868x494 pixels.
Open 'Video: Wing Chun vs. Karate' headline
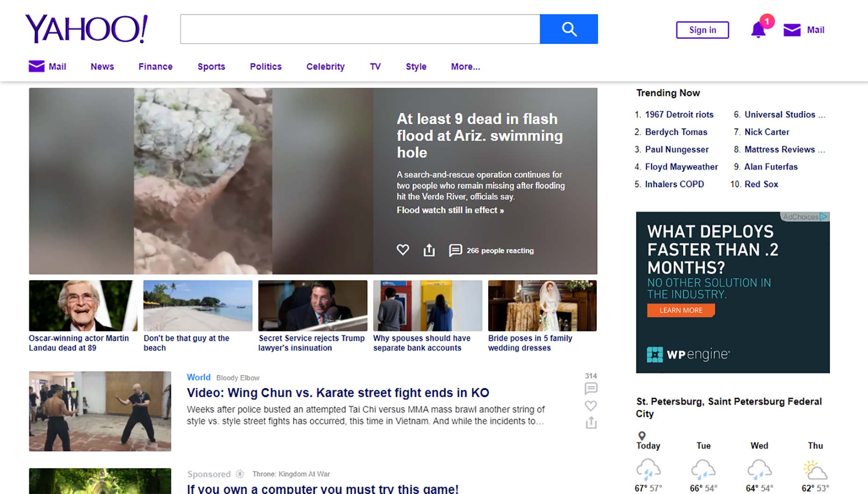338,392
